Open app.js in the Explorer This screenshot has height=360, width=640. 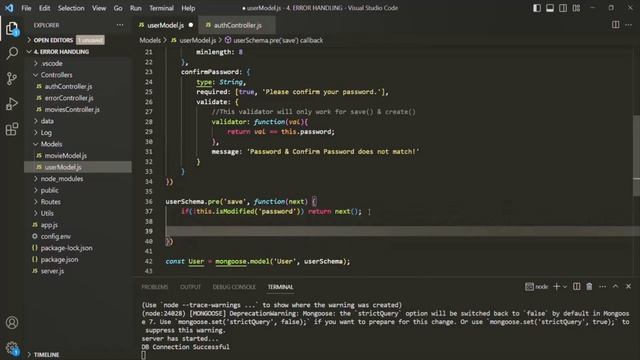(78, 225)
